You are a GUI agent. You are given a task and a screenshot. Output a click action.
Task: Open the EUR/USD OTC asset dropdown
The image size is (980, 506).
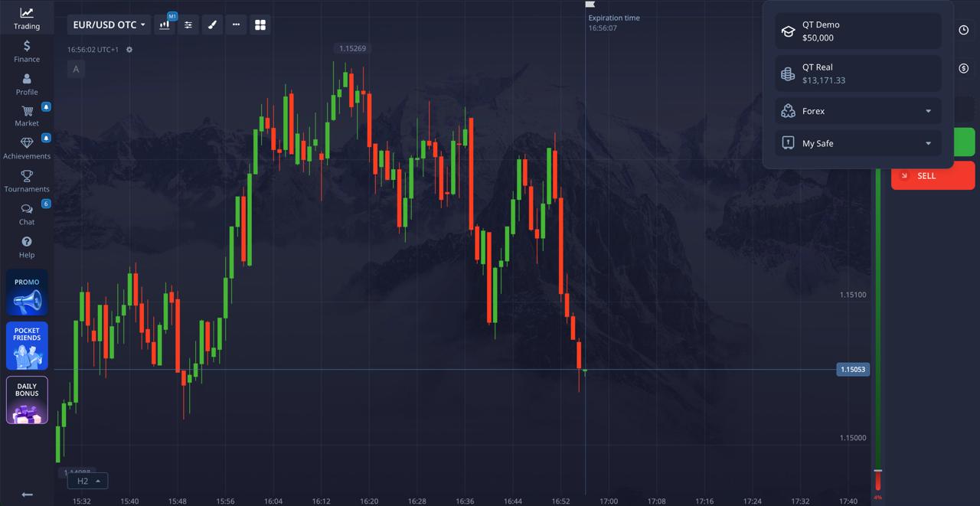109,24
